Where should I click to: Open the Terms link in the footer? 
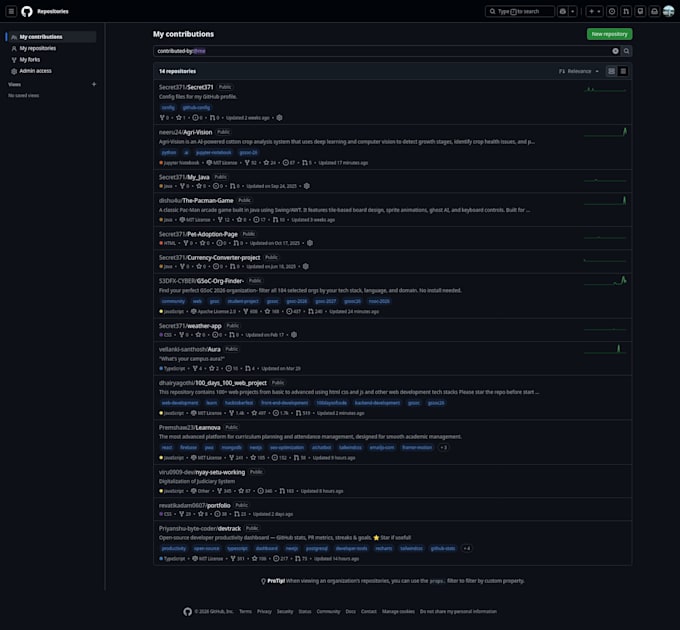(x=245, y=611)
